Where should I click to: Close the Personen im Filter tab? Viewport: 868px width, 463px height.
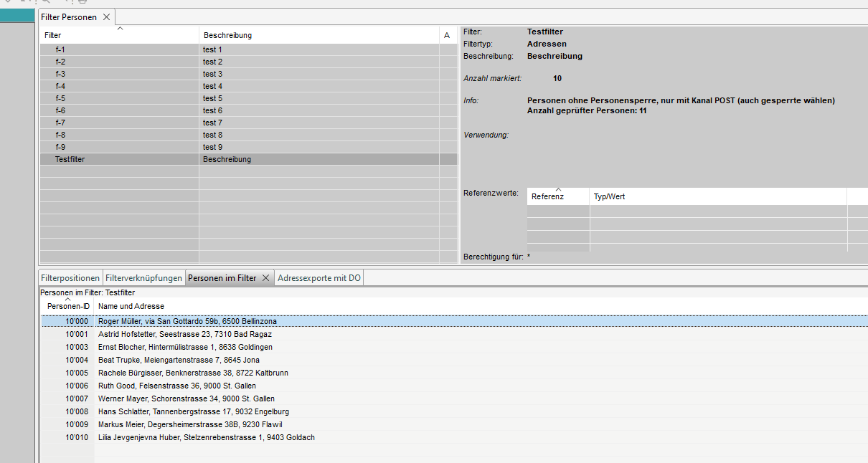(265, 278)
